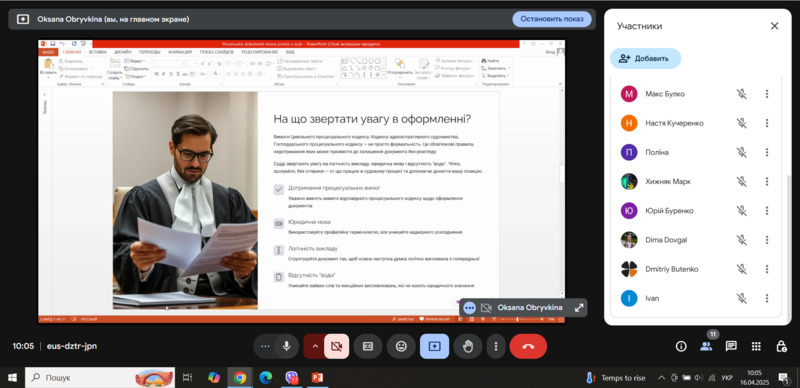This screenshot has height=388, width=800.
Task: Click muted mic icon for Юрій Буренко
Action: click(741, 210)
